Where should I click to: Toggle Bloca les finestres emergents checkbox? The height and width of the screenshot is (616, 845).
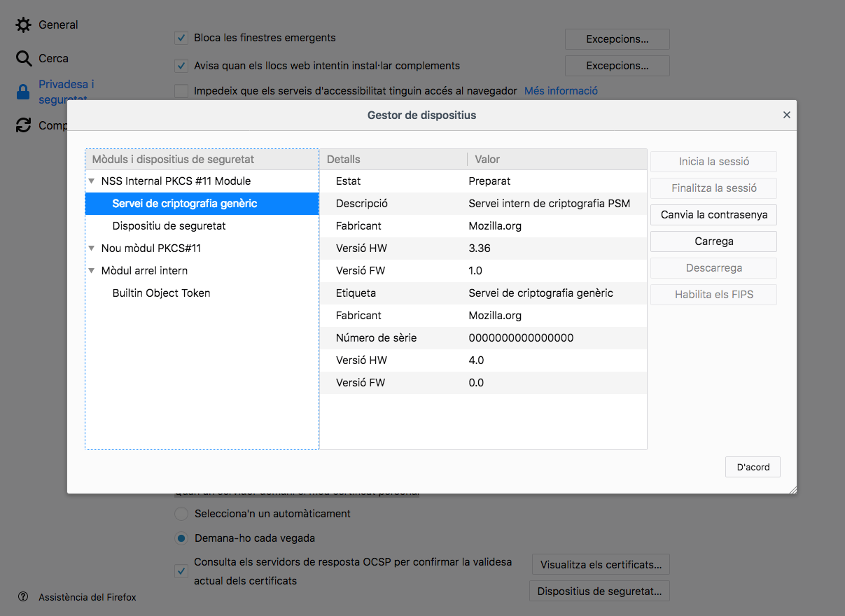tap(181, 38)
